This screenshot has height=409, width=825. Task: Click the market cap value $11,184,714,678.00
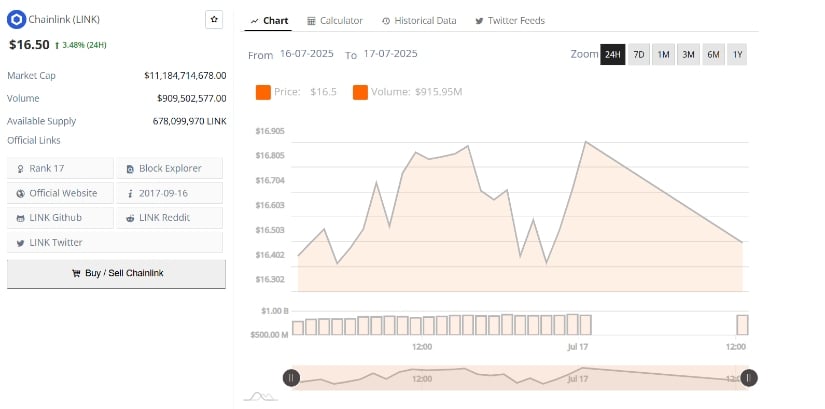[185, 76]
